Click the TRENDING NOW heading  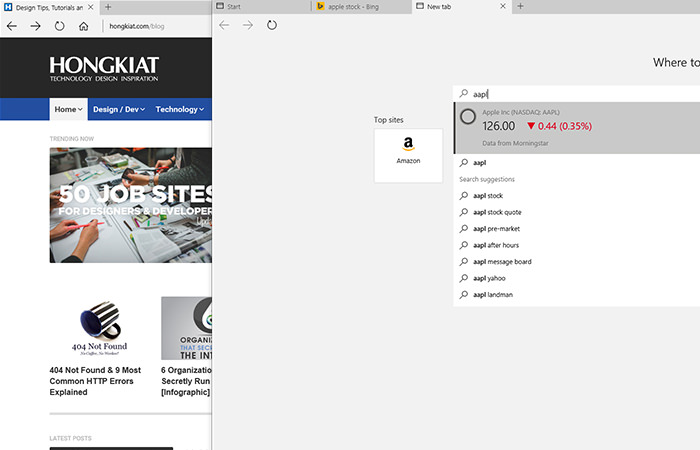pos(72,139)
